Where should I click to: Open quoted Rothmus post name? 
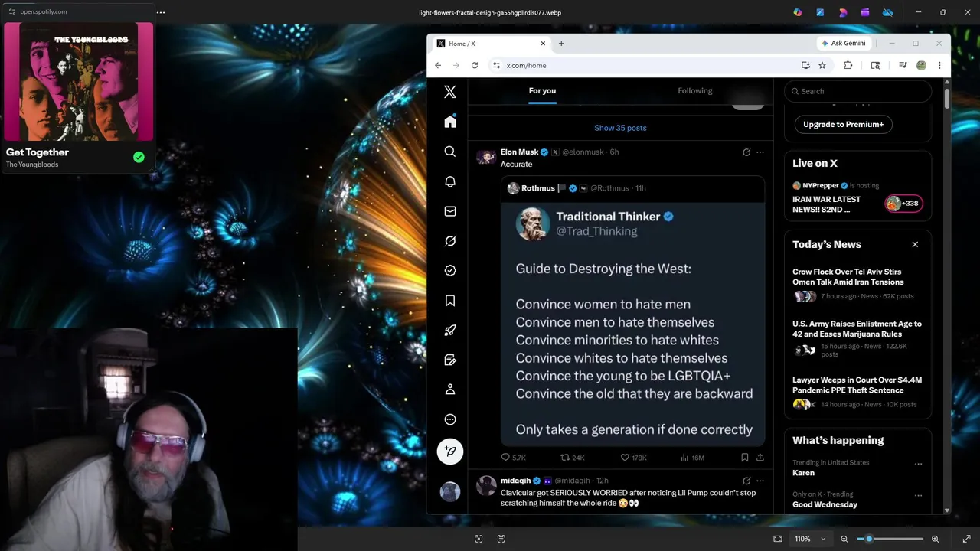[x=538, y=188]
